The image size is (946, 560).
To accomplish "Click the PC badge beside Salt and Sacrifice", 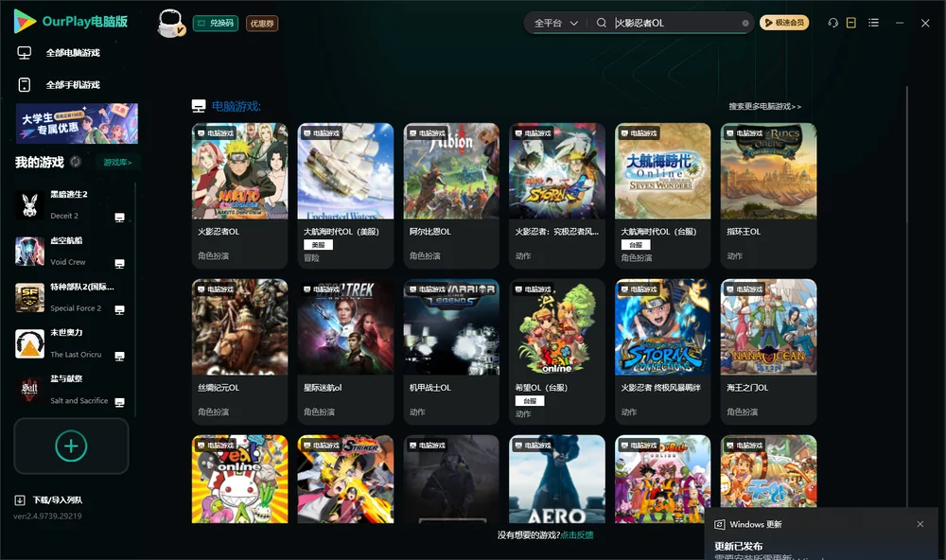I will [x=119, y=403].
